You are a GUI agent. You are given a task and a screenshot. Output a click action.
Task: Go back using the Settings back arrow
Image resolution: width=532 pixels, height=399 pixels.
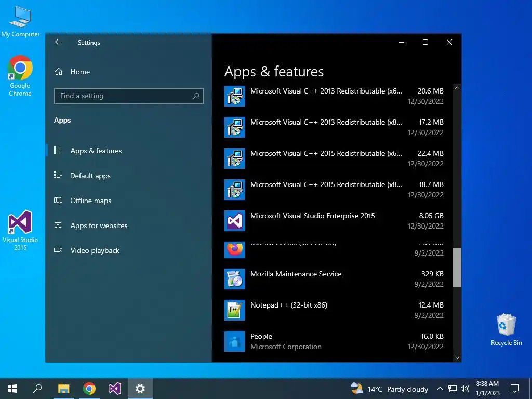pyautogui.click(x=58, y=42)
